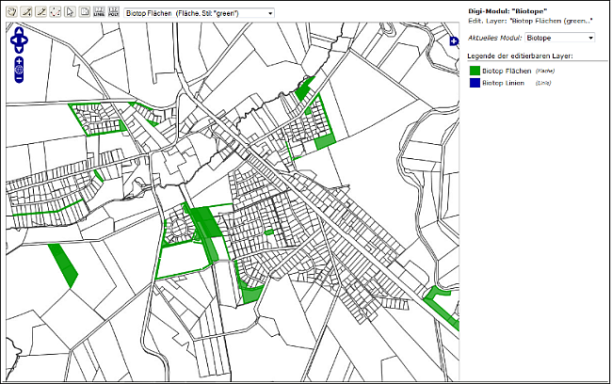Choose the edit vertices path tool
Image resolution: width=612 pixels, height=384 pixels.
pyautogui.click(x=55, y=12)
